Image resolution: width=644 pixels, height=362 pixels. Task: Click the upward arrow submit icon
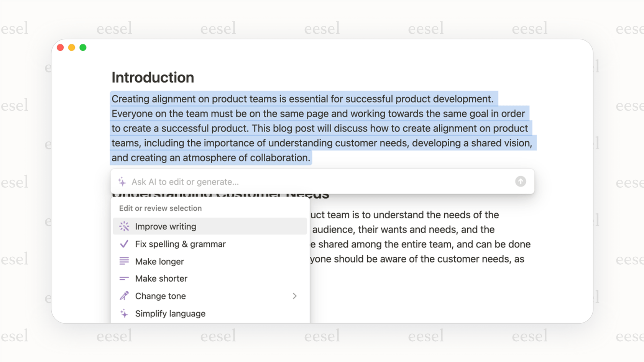[x=520, y=182]
